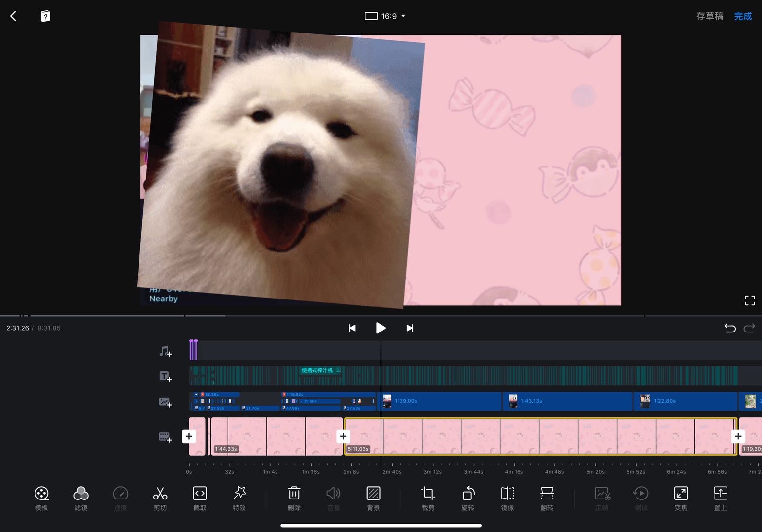The image size is (762, 532).
Task: Play the video preview
Action: [x=381, y=328]
